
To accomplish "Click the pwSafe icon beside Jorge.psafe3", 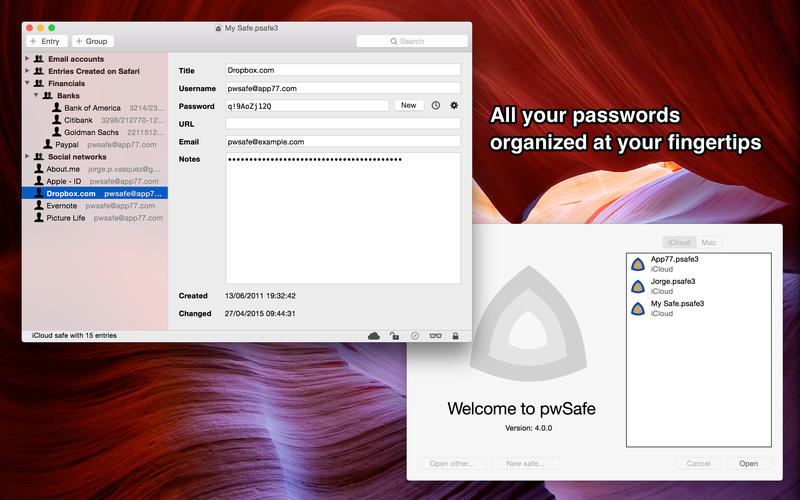I will point(637,287).
